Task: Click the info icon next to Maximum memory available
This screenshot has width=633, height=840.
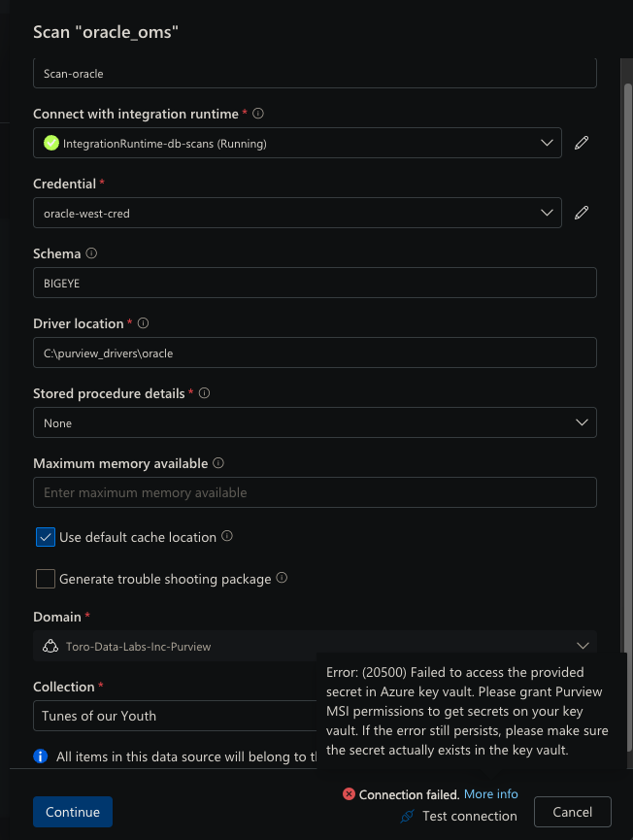Action: 216,463
